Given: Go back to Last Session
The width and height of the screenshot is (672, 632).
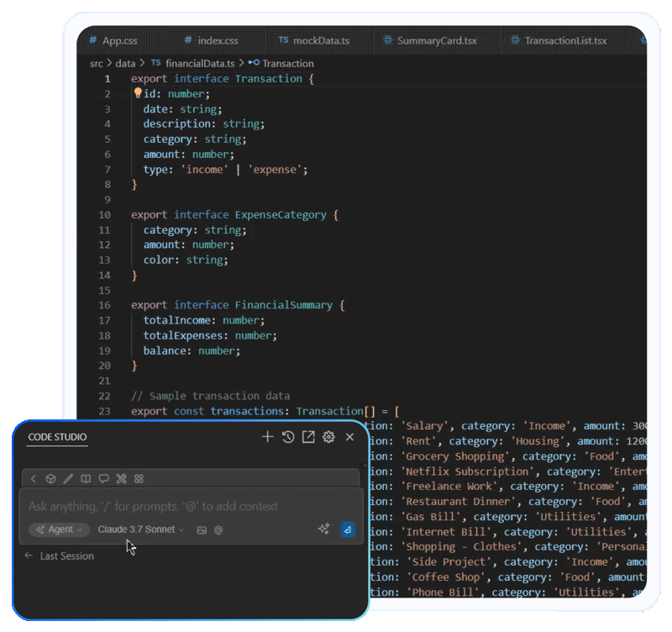Looking at the screenshot, I should pyautogui.click(x=59, y=556).
